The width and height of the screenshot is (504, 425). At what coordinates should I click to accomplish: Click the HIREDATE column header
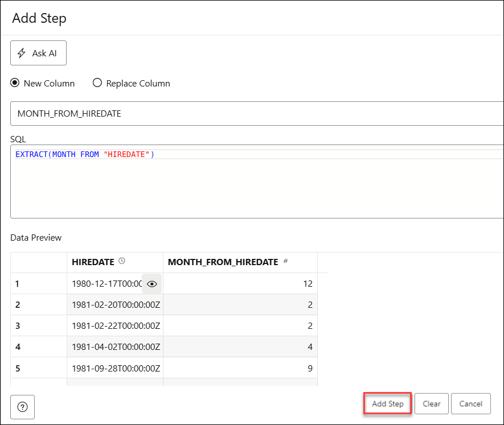94,262
